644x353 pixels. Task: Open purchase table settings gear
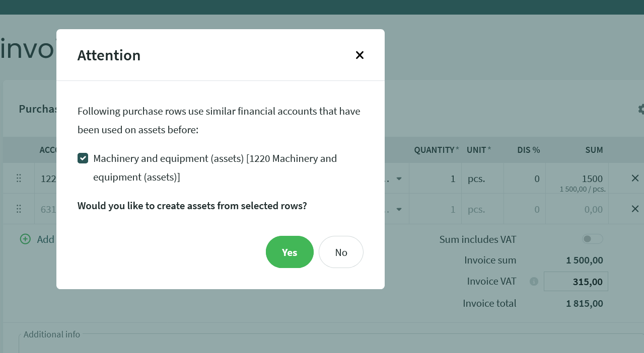click(x=641, y=109)
